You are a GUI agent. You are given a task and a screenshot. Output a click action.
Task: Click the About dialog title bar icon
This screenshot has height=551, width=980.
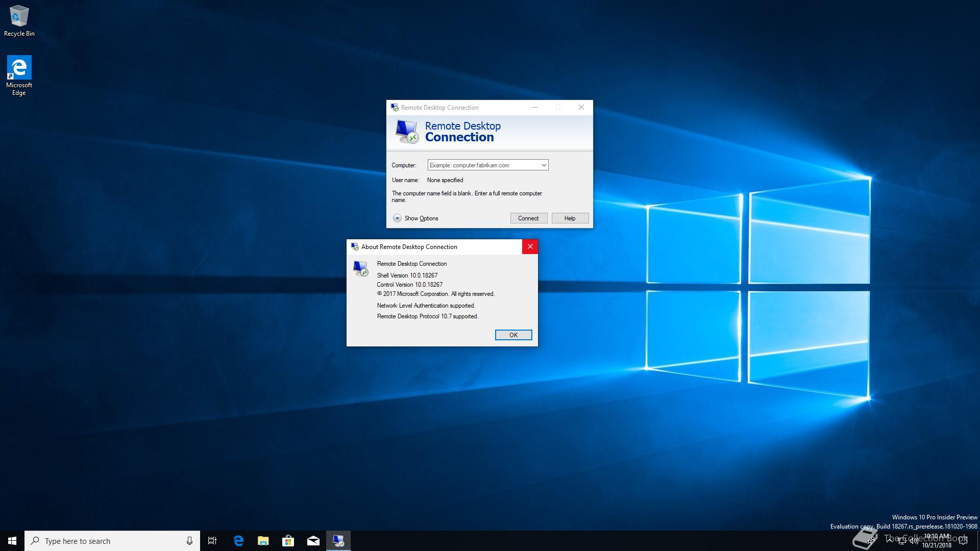coord(355,247)
